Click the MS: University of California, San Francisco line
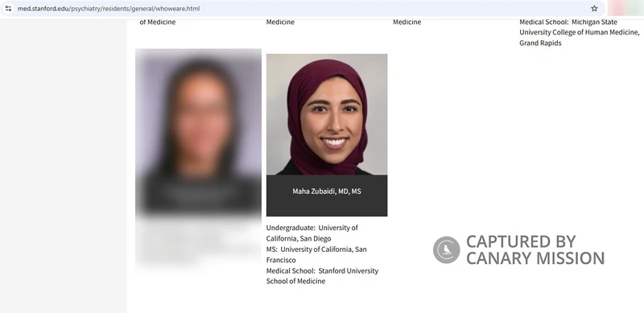This screenshot has width=644, height=313. 316,254
